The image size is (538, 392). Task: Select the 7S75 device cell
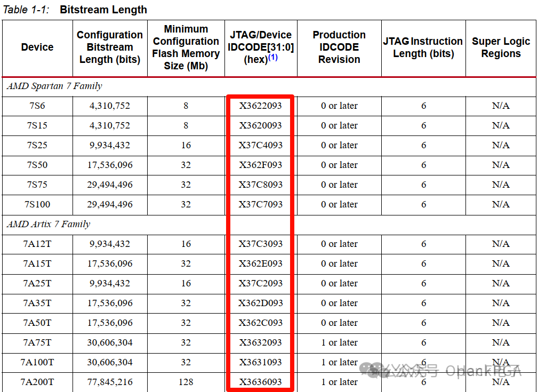point(37,185)
